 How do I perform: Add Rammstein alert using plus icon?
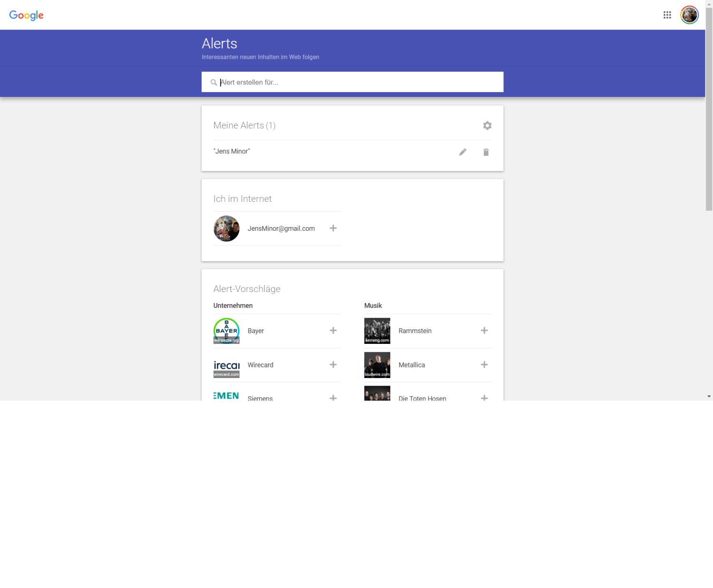484,331
